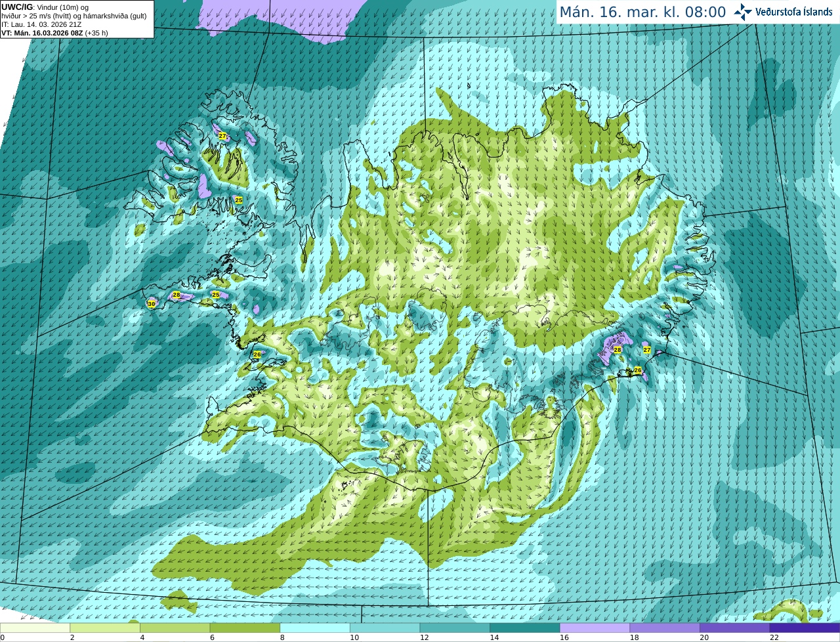Viewport: 840px width, 642px height.
Task: Pick the 16–18 m/s light purple swatch
Action: click(x=595, y=628)
